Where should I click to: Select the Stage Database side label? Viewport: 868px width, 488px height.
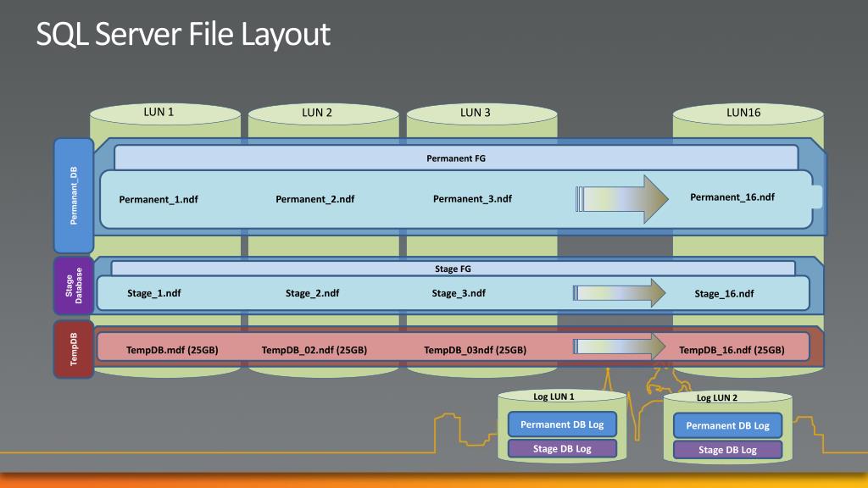[74, 286]
